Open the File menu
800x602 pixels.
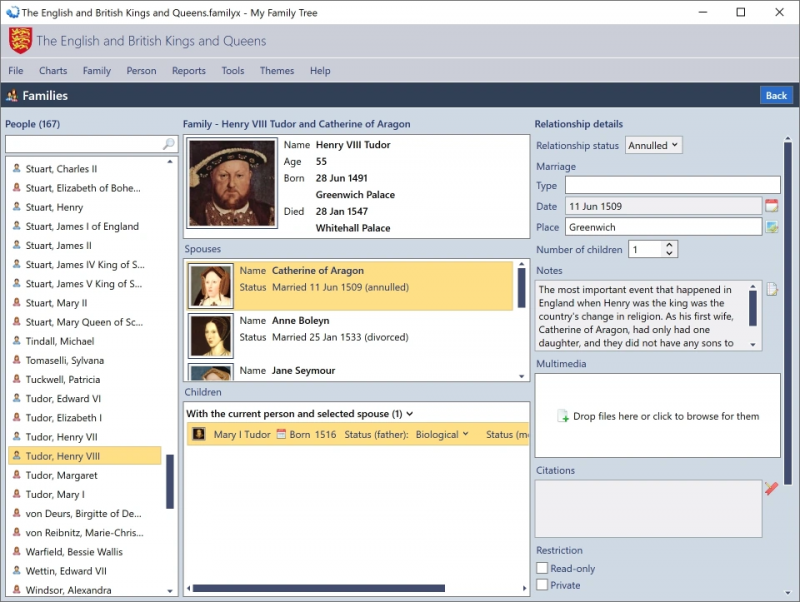[16, 70]
